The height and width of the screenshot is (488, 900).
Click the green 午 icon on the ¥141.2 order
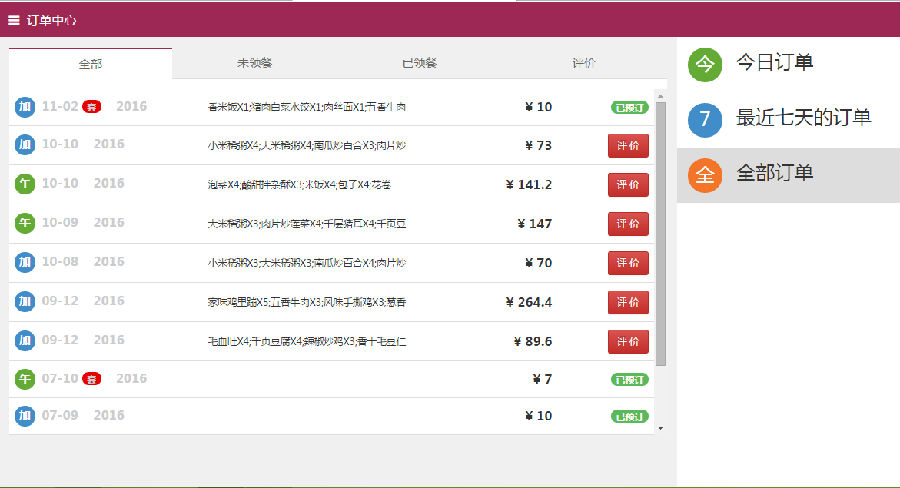click(x=25, y=185)
